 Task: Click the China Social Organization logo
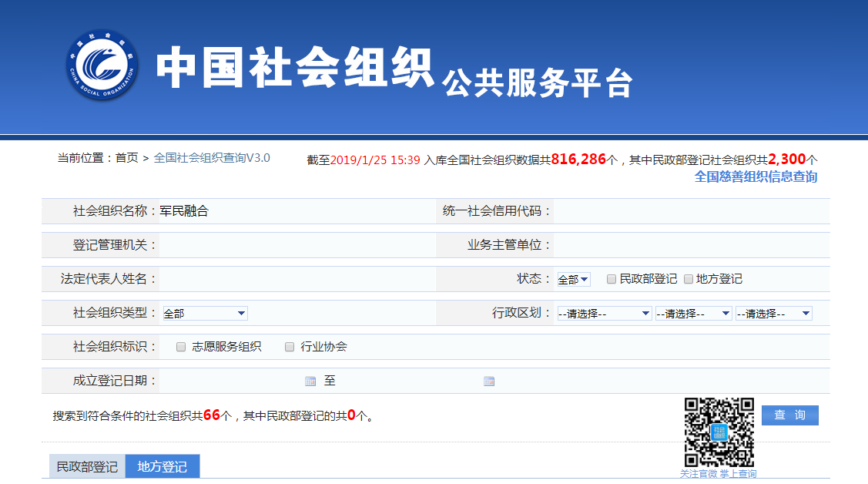[102, 66]
